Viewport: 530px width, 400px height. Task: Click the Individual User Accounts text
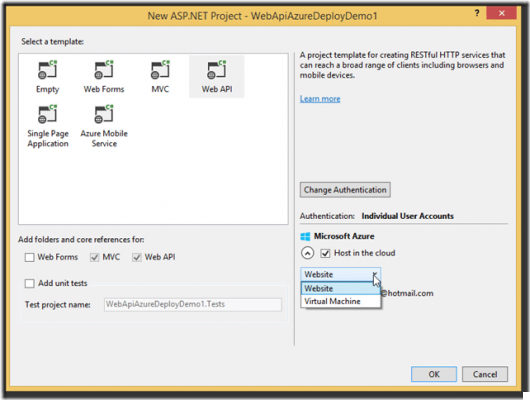[407, 216]
